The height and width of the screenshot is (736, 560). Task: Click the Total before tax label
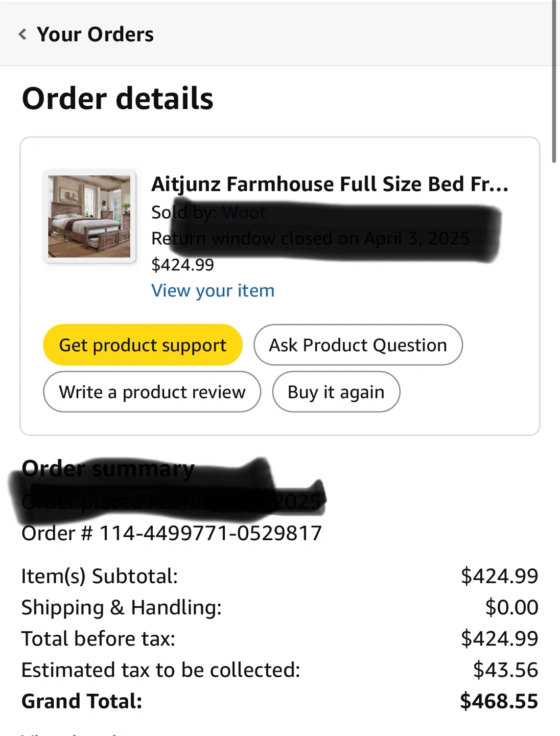[98, 638]
